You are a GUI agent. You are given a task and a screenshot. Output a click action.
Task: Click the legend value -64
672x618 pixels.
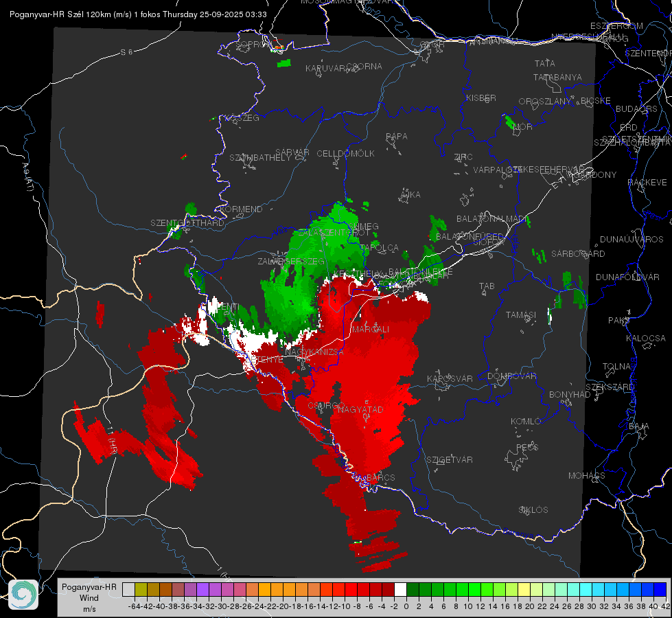(x=134, y=606)
